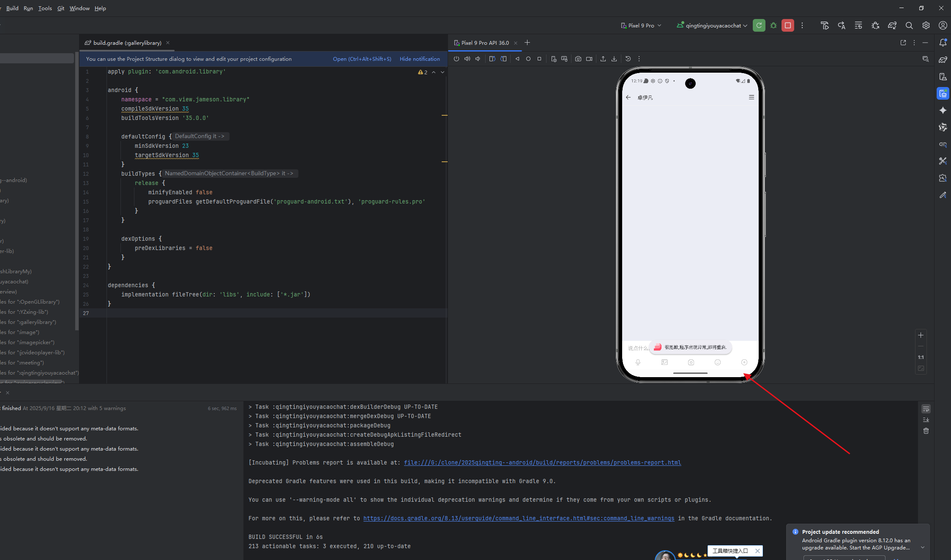Raise emulator volume with volume up icon
951x560 pixels.
click(x=467, y=59)
